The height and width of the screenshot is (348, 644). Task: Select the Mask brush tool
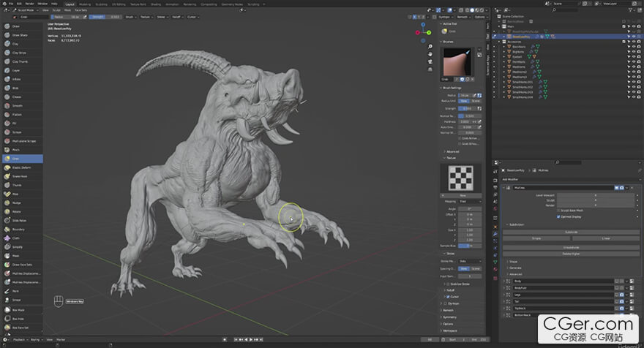click(16, 255)
